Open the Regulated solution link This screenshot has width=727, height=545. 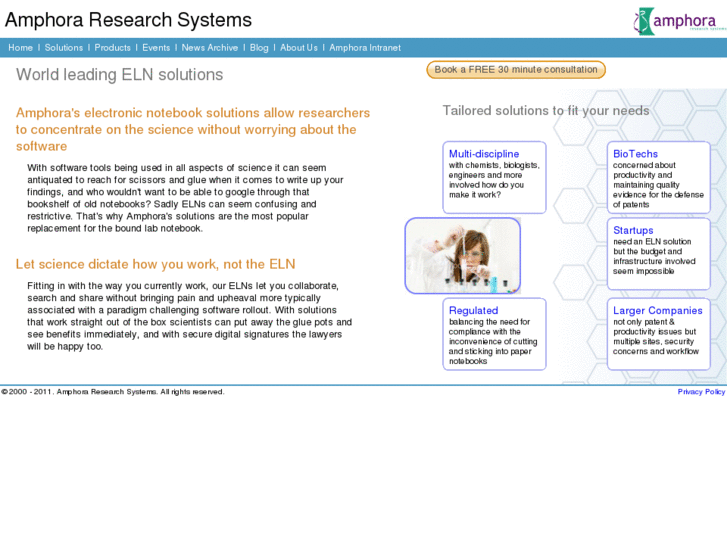473,310
